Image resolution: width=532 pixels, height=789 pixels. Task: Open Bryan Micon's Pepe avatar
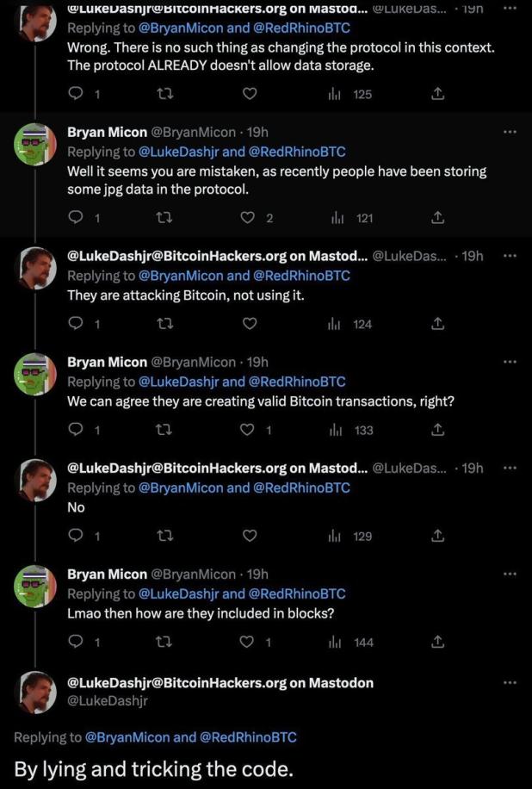tap(34, 144)
